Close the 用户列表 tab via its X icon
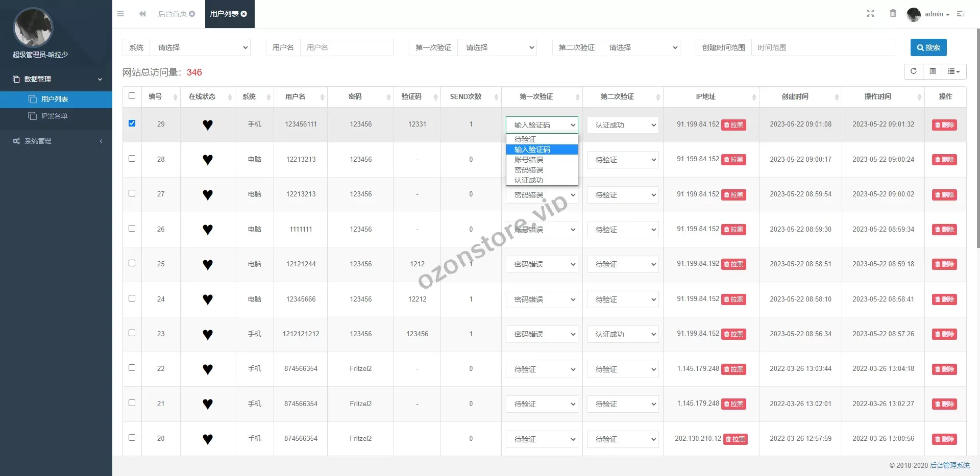This screenshot has width=980, height=476. [x=244, y=14]
